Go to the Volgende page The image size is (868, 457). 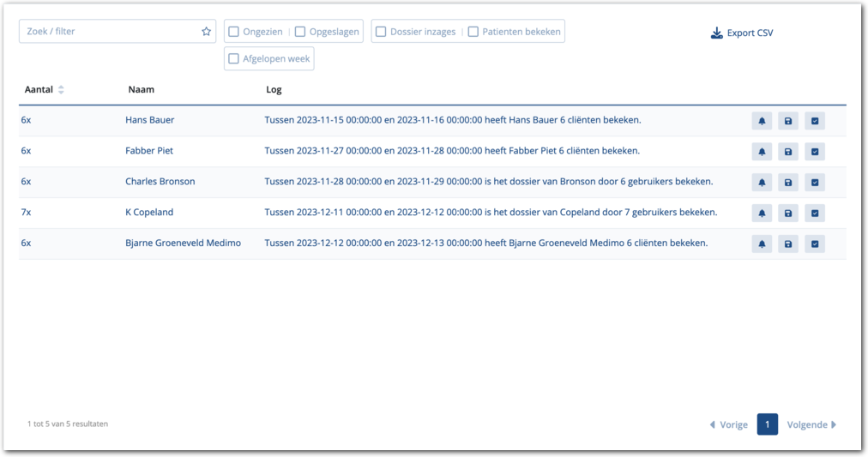point(811,424)
